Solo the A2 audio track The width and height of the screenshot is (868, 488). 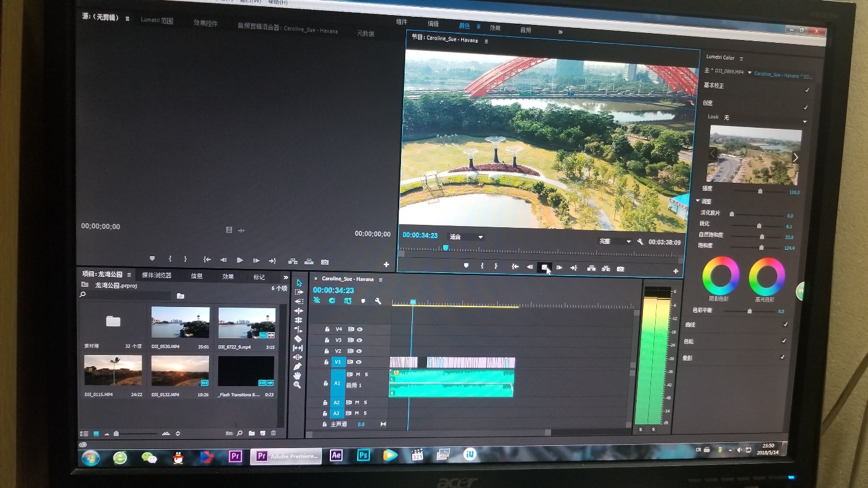coord(365,402)
